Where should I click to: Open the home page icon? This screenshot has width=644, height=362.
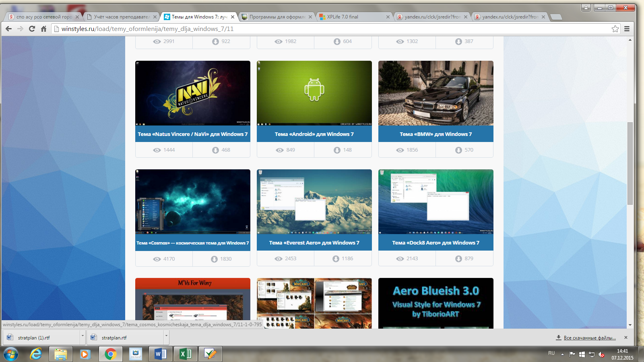(43, 29)
